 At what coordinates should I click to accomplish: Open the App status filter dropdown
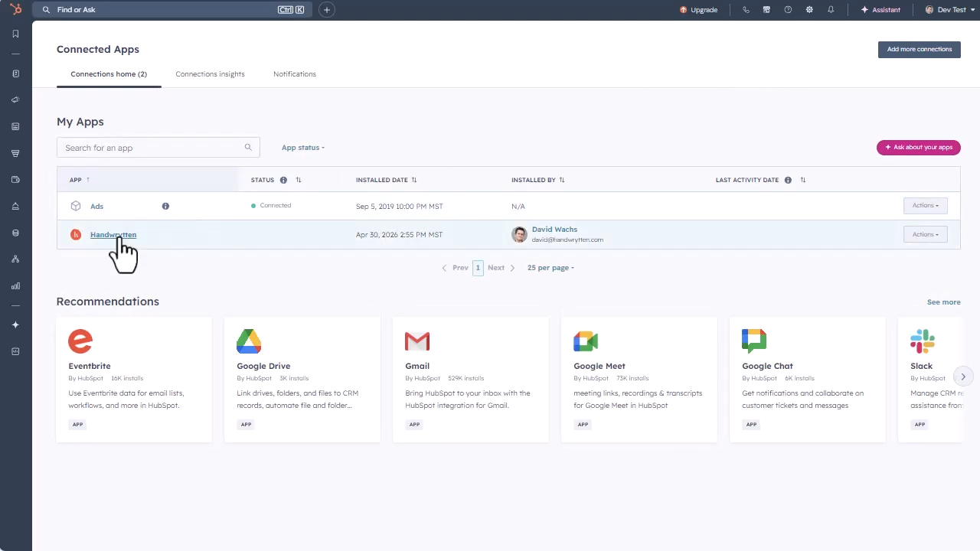click(303, 148)
